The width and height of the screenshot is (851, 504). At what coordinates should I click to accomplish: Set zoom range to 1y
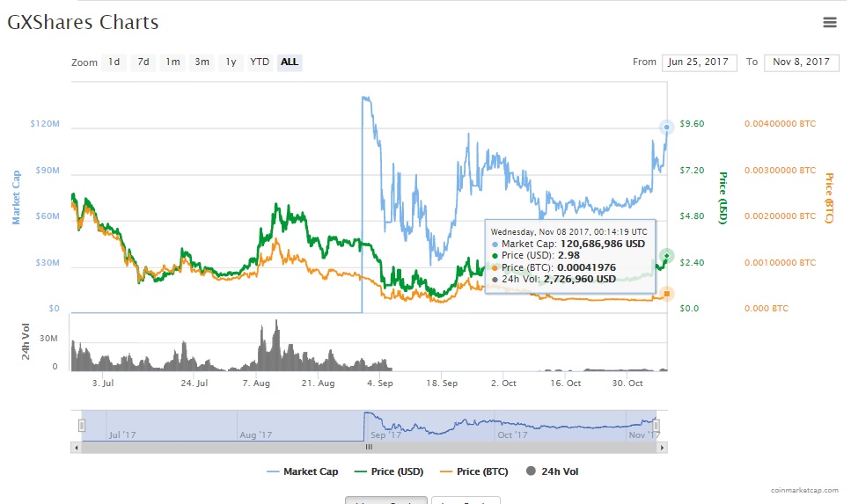point(231,62)
